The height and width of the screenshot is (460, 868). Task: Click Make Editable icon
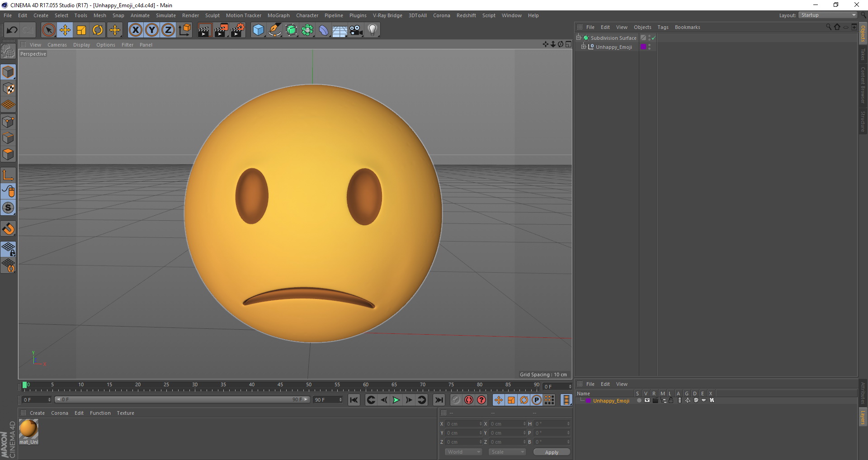8,52
